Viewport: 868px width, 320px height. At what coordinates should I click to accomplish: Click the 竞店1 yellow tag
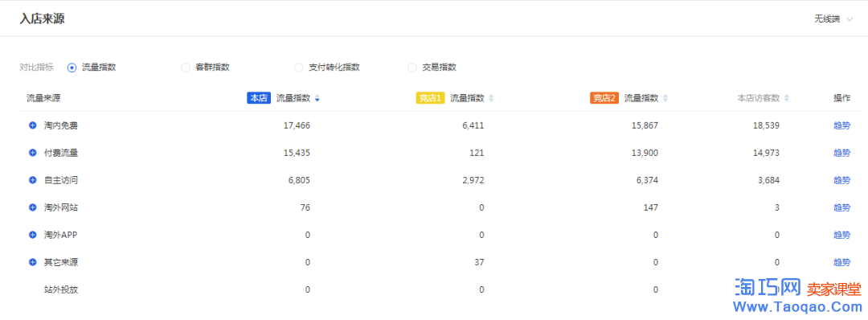coord(430,98)
